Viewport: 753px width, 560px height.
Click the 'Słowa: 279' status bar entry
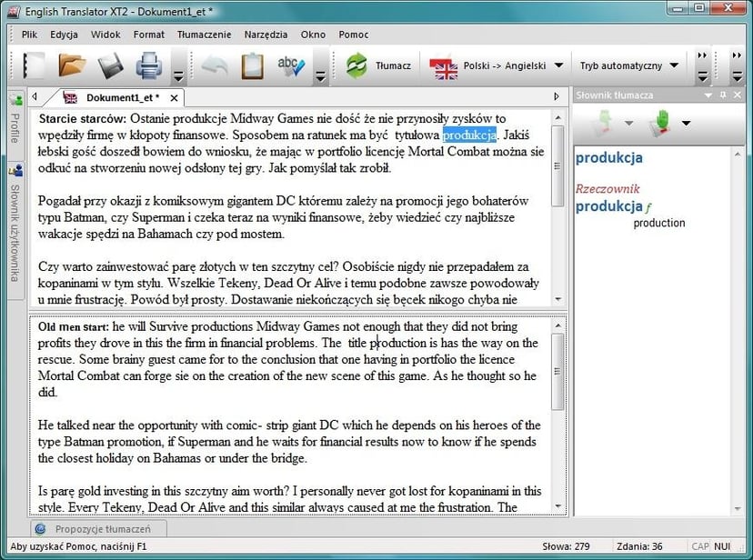[566, 546]
